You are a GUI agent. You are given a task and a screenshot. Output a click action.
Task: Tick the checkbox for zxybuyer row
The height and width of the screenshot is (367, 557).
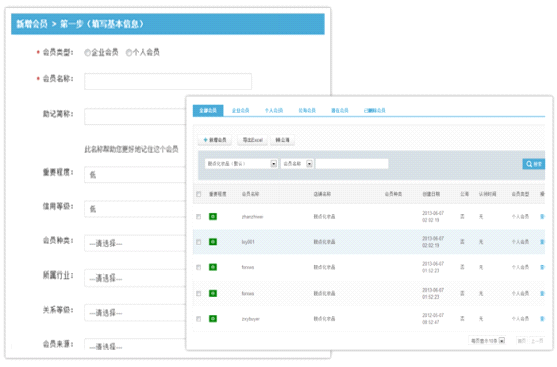point(199,319)
